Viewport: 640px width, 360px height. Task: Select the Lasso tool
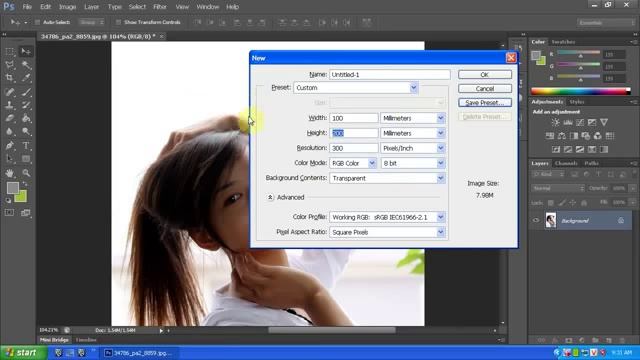(x=9, y=65)
